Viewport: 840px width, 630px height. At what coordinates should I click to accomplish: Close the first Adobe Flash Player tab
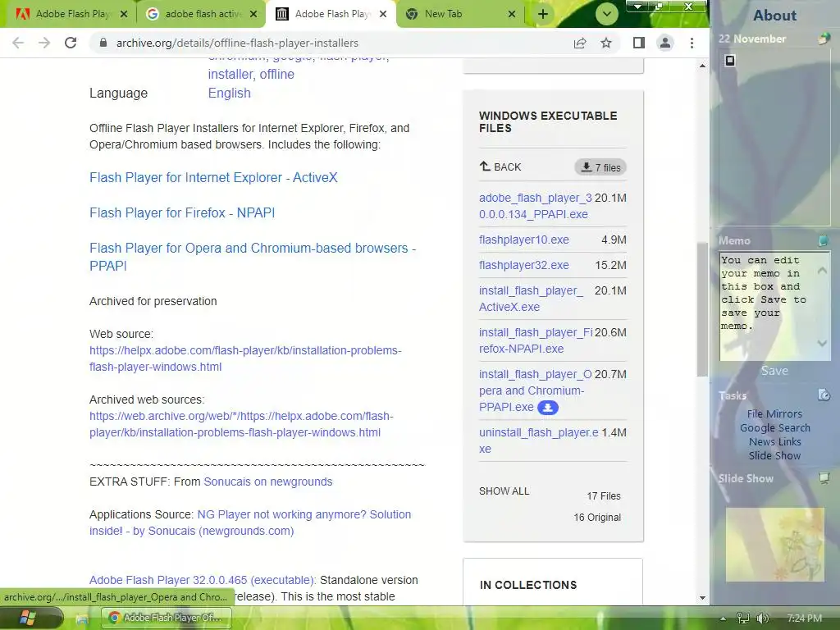(x=124, y=14)
